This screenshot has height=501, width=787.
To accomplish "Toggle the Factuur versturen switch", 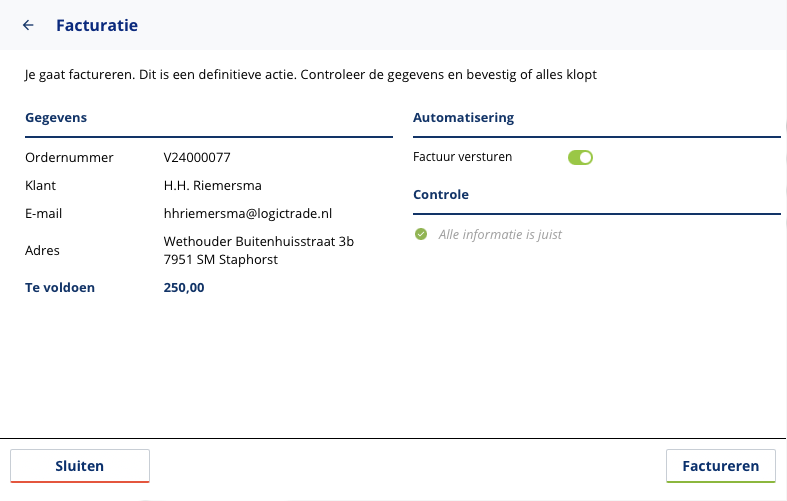I will coord(580,157).
